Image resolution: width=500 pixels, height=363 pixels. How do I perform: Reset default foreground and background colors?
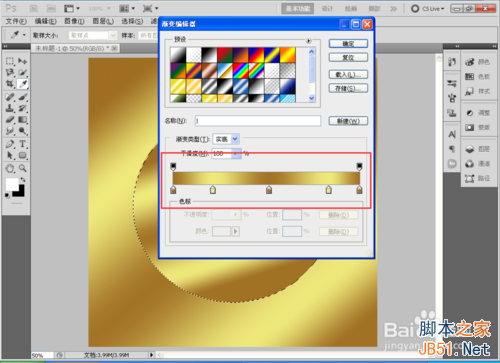click(7, 196)
